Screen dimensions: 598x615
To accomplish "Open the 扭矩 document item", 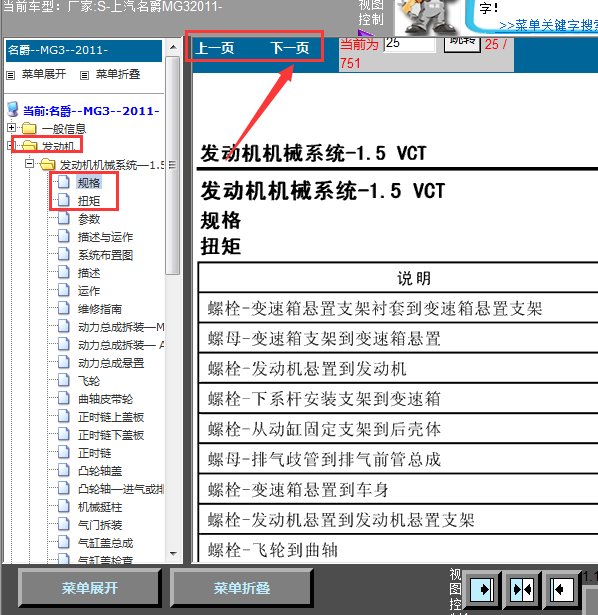I will [x=89, y=201].
